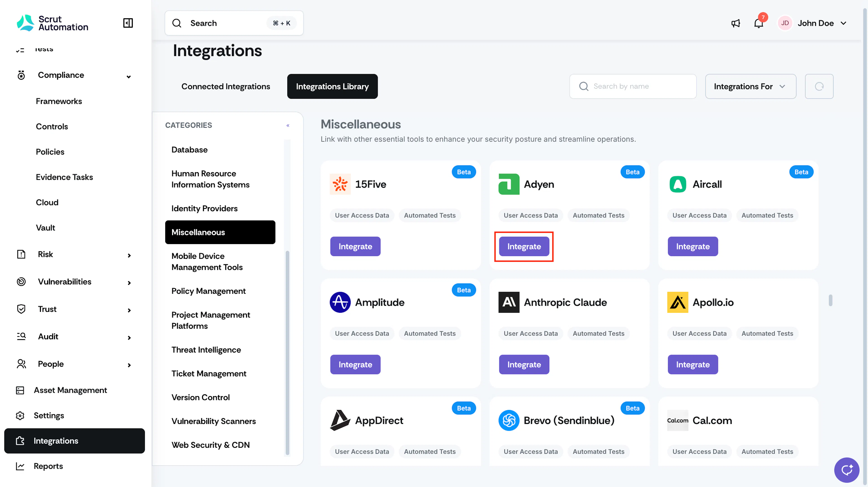Image resolution: width=868 pixels, height=487 pixels.
Task: Open the notifications bell
Action: [759, 23]
